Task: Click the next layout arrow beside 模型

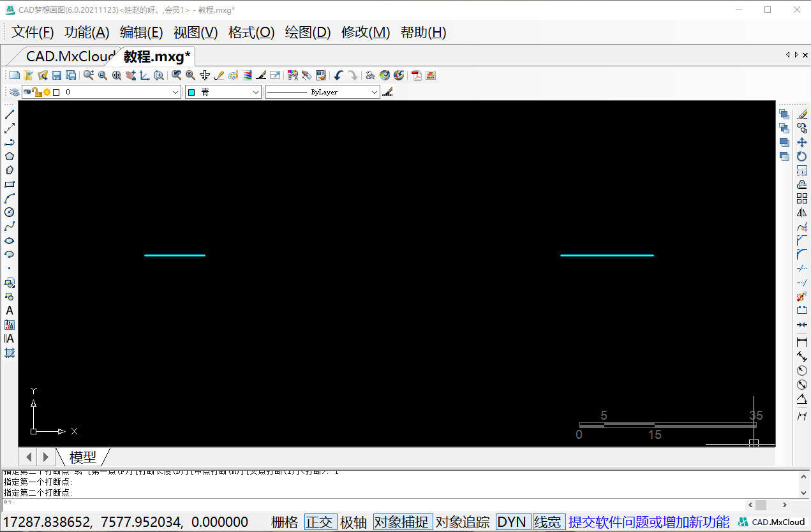Action: coord(45,457)
